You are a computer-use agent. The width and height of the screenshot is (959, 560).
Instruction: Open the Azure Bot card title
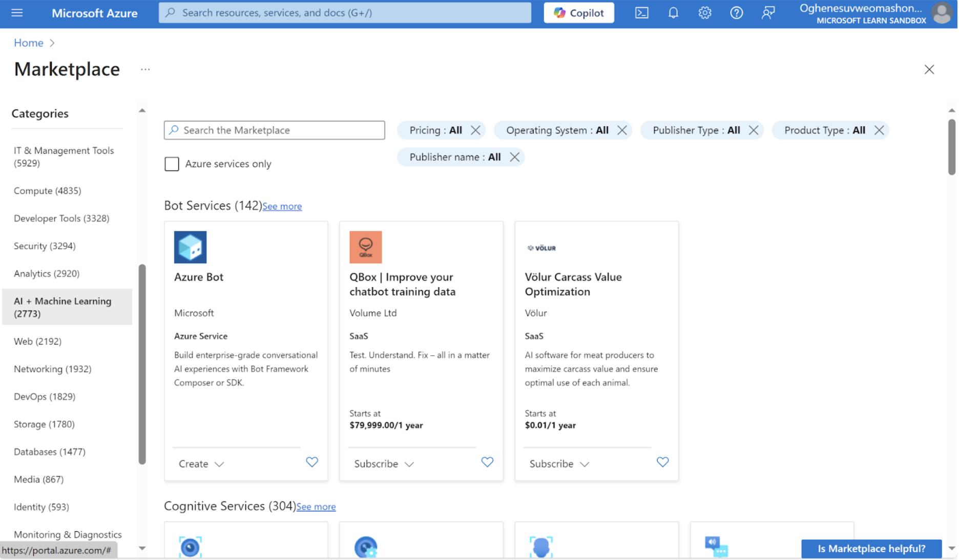tap(199, 277)
